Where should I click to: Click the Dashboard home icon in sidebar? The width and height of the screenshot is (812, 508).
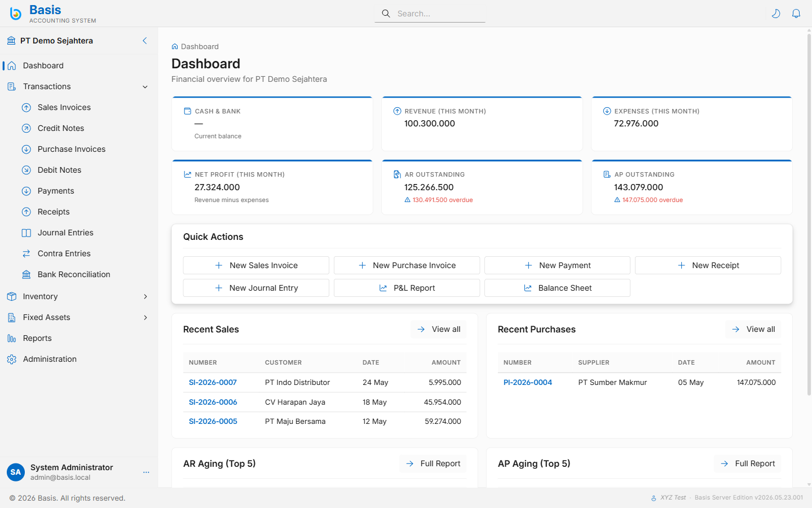[x=12, y=65]
